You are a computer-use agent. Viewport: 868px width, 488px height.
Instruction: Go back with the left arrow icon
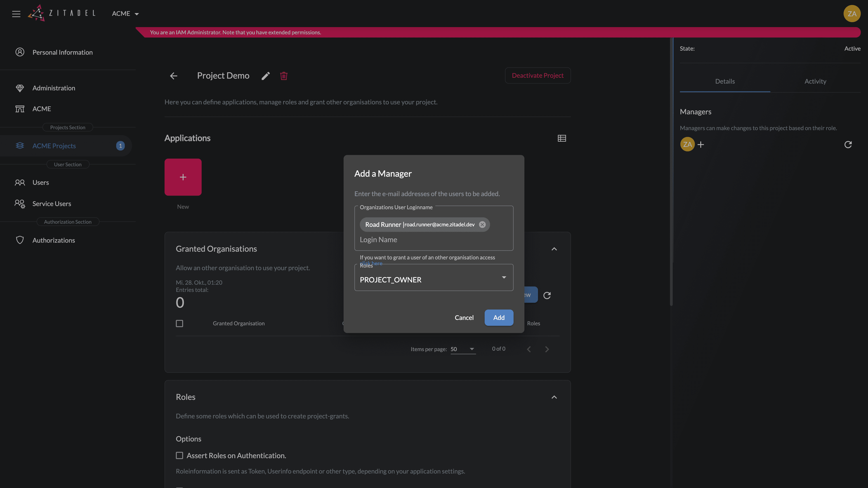click(174, 76)
